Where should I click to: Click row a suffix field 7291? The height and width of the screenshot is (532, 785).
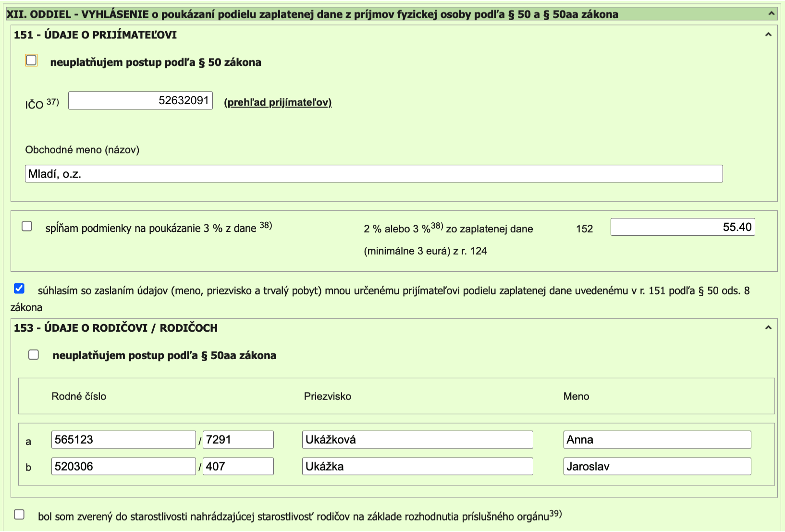[238, 440]
